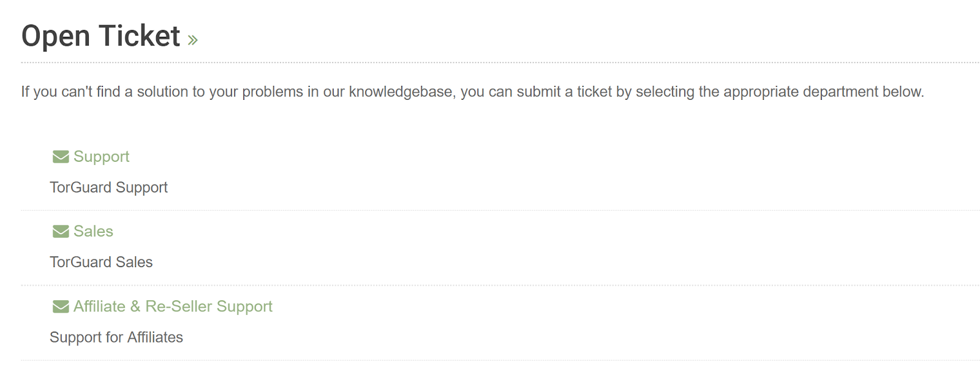Click the word 'Affiliates' in the bottom description
The image size is (980, 391).
pos(155,337)
